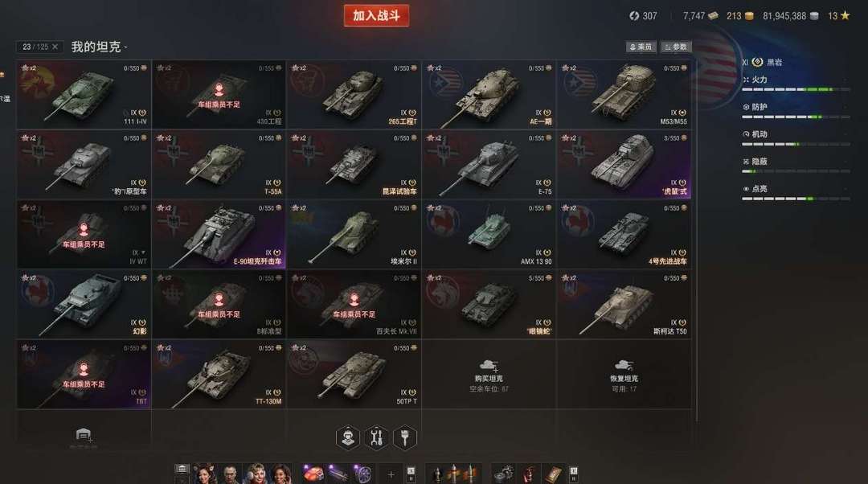868x484 pixels.
Task: Click the red 加入战斗 battle button
Action: pos(376,15)
